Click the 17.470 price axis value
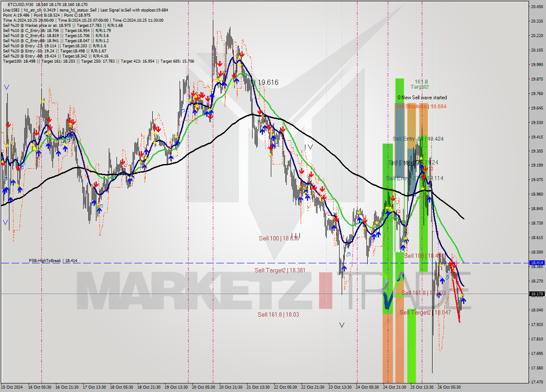The height and width of the screenshot is (392, 546). click(x=537, y=382)
